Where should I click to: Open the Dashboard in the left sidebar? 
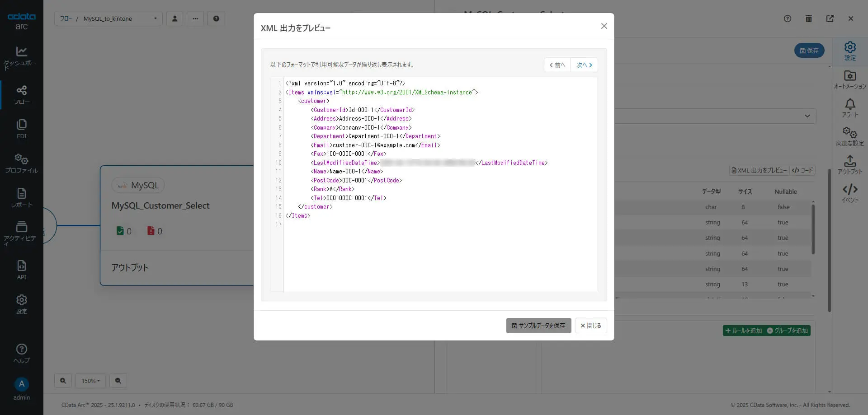coord(21,58)
